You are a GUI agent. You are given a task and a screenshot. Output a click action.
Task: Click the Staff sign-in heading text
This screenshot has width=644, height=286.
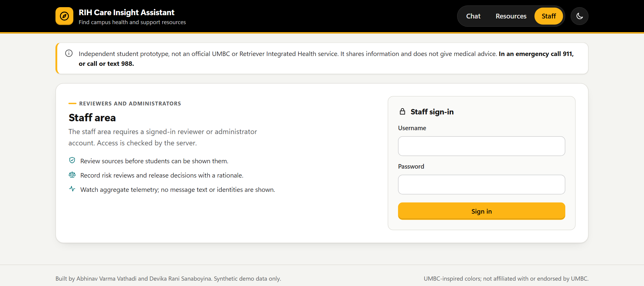click(x=432, y=112)
